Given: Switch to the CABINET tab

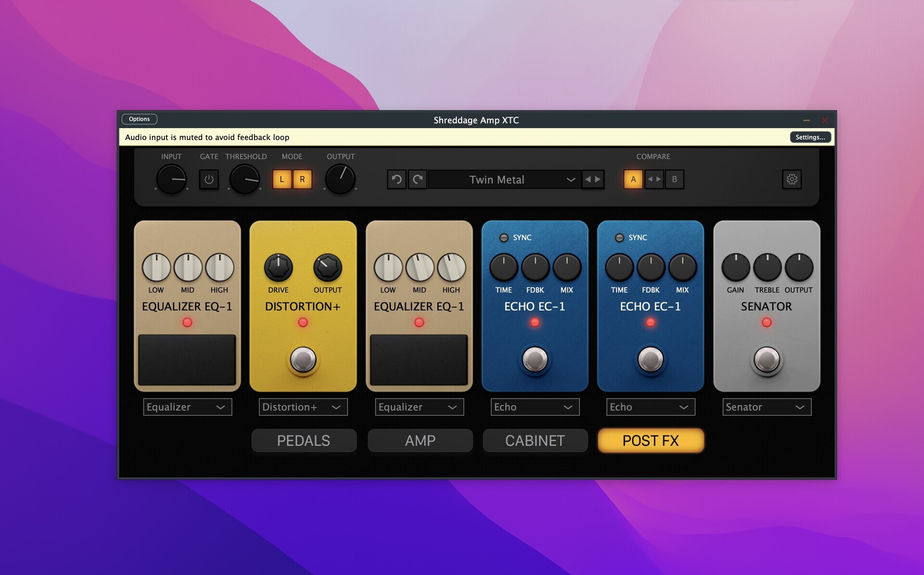Looking at the screenshot, I should point(535,441).
